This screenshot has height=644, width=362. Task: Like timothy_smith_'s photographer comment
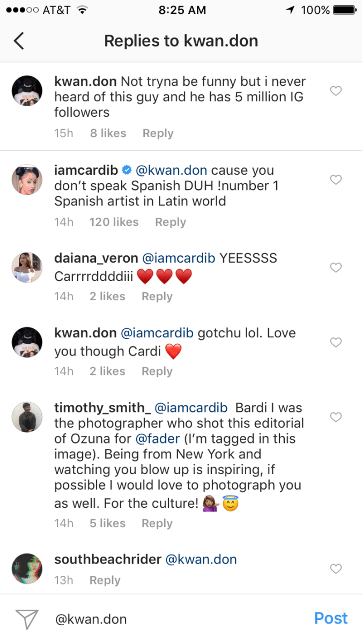pos(336,417)
